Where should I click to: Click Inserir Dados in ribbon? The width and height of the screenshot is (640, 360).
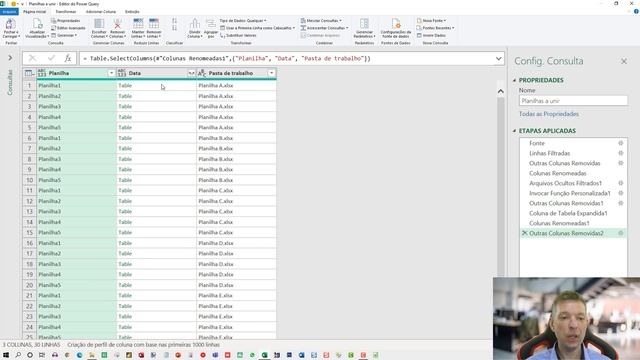[x=431, y=36]
